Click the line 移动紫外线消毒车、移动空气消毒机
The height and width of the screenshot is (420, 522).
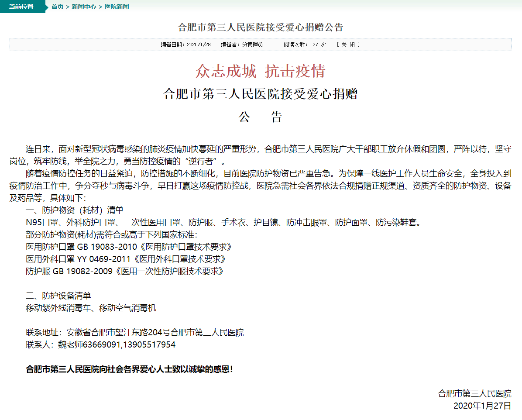tap(91, 308)
